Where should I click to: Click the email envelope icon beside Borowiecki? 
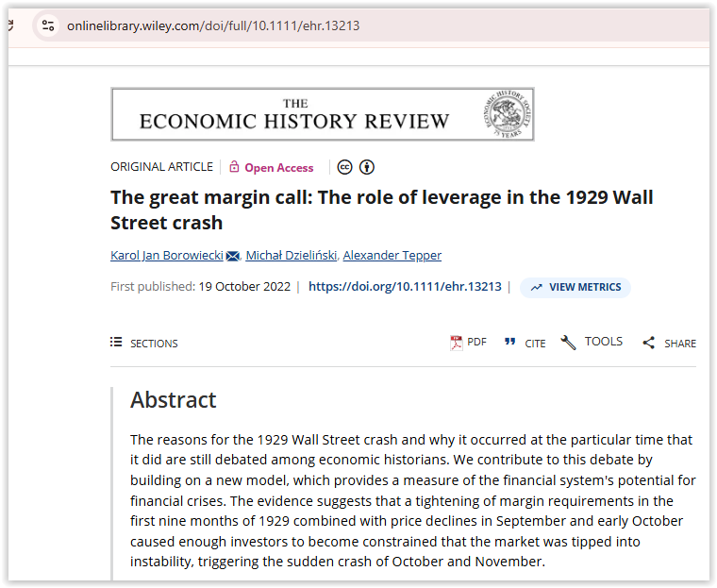233,256
